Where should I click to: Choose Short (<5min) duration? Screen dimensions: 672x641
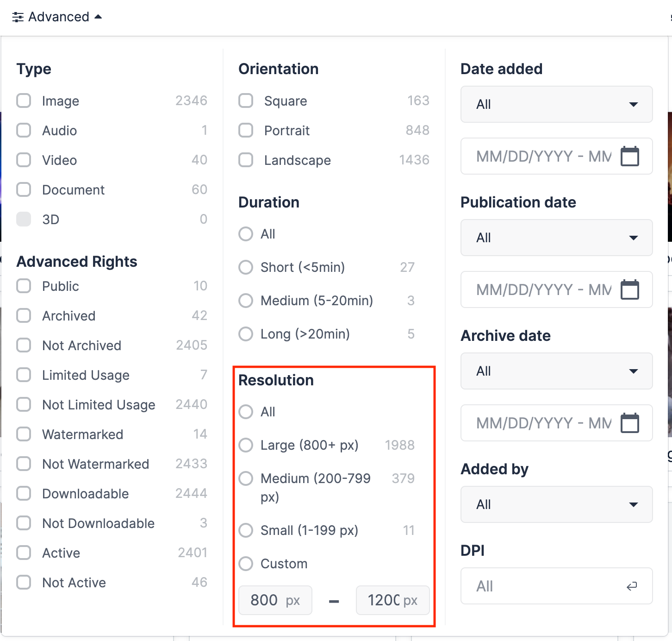[246, 267]
